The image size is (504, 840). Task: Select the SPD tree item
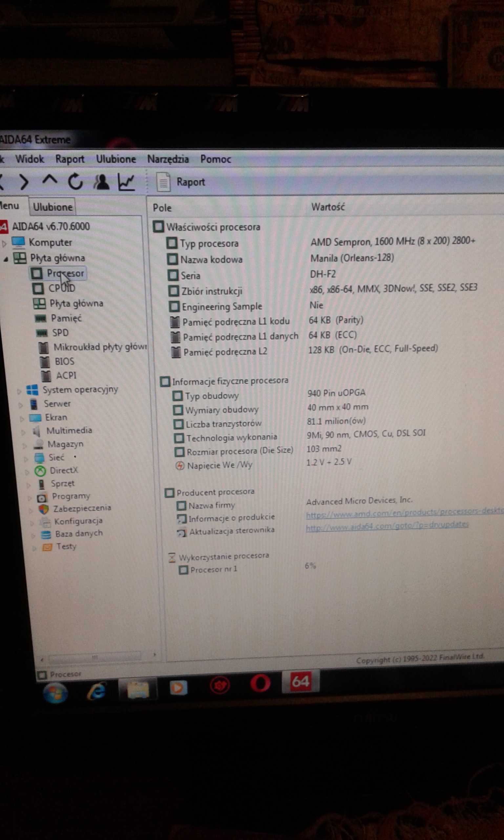click(52, 333)
